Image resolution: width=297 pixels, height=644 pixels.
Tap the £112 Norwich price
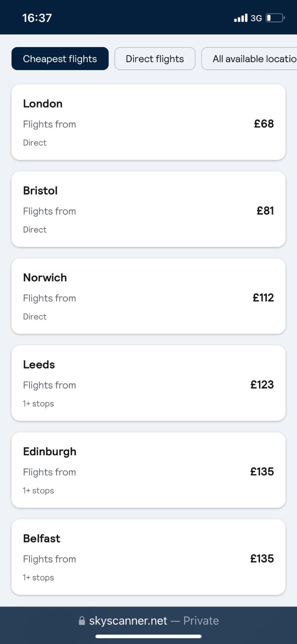[263, 298]
